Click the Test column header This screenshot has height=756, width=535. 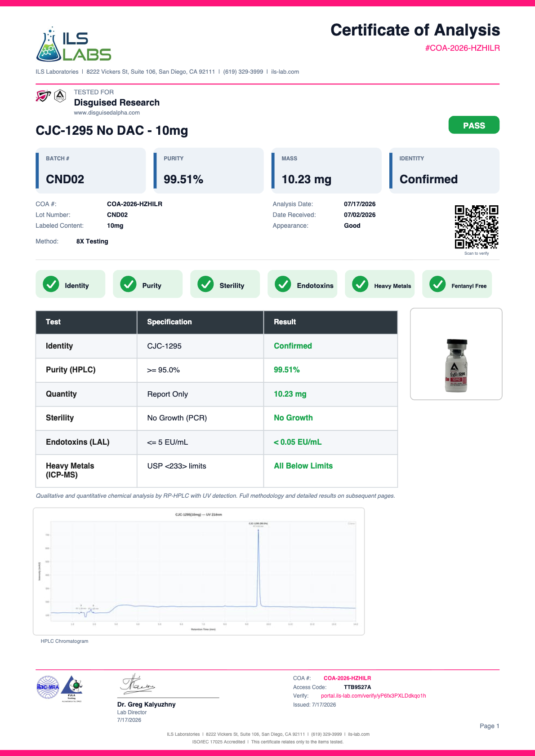click(x=86, y=322)
